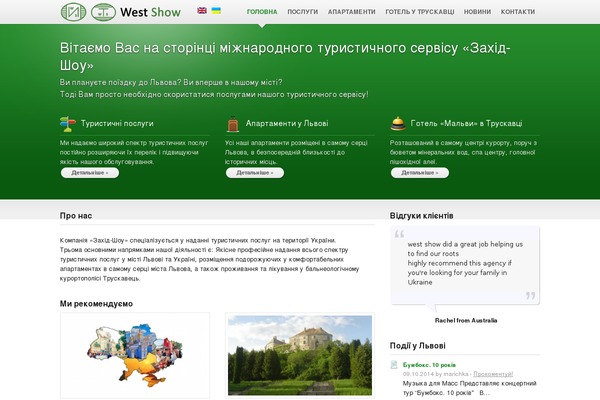Click the Прокоментуй! comment link
This screenshot has height=400, width=600.
click(493, 374)
